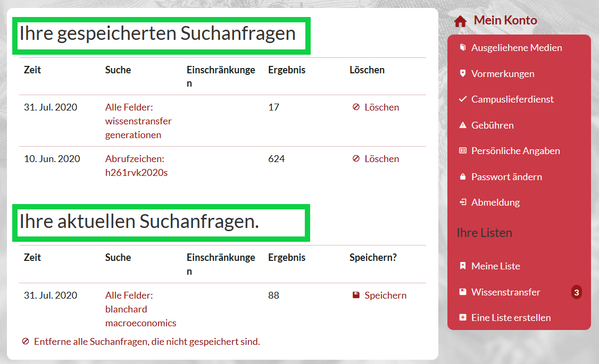Screen dimensions: 599x364
Task: Click the result count 17
Action: coord(273,107)
